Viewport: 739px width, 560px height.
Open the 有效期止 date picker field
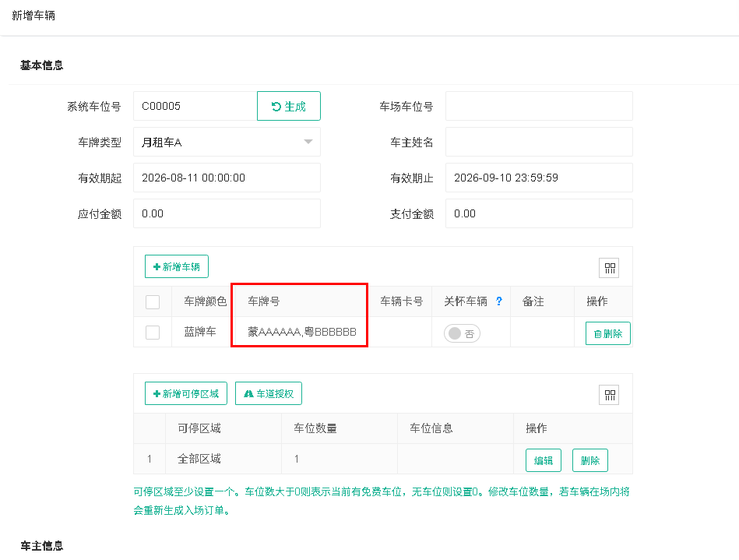539,178
